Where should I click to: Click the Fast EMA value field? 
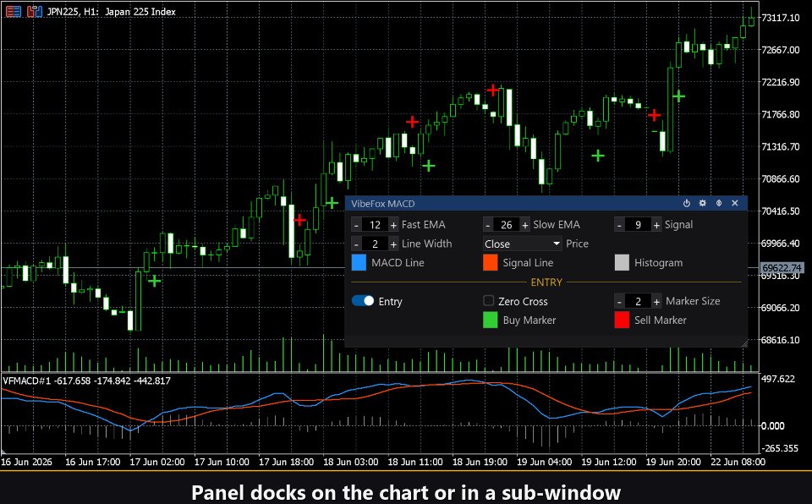pyautogui.click(x=375, y=225)
